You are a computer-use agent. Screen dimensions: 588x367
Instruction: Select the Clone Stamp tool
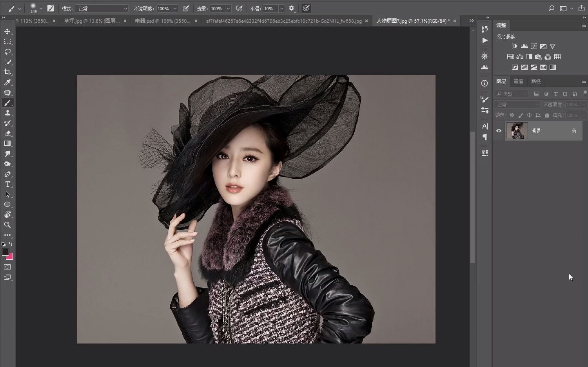(x=7, y=113)
